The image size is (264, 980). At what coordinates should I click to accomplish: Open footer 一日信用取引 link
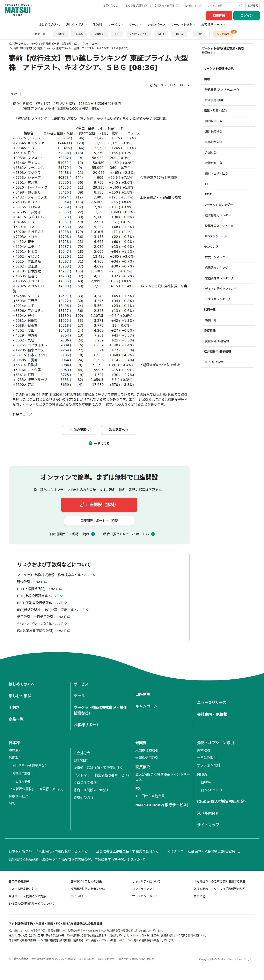(x=21, y=781)
